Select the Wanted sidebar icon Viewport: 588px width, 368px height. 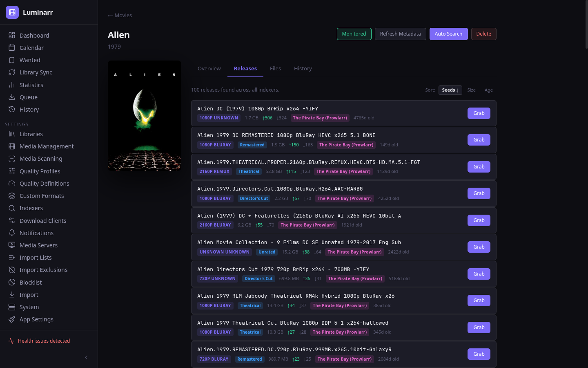13,60
